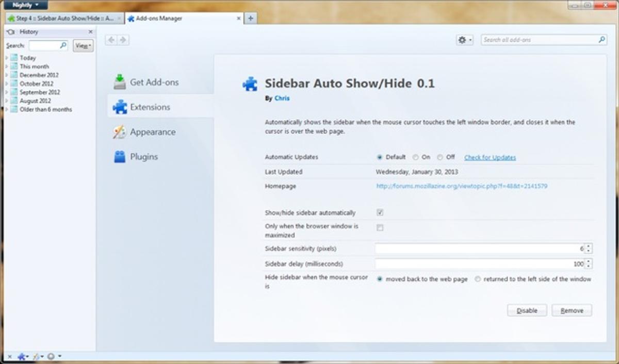Disable the Sidebar Auto Show/Hide extension
Image resolution: width=619 pixels, height=364 pixels.
[527, 310]
